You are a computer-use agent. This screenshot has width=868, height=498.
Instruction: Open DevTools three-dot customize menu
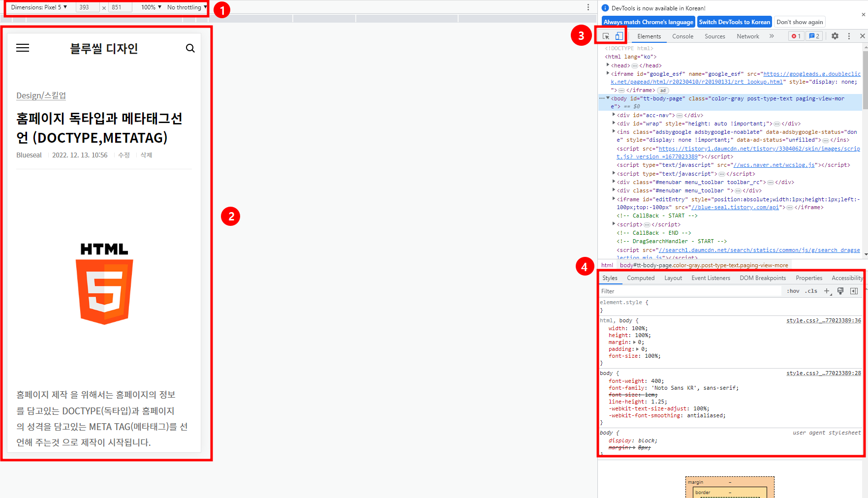click(x=849, y=36)
